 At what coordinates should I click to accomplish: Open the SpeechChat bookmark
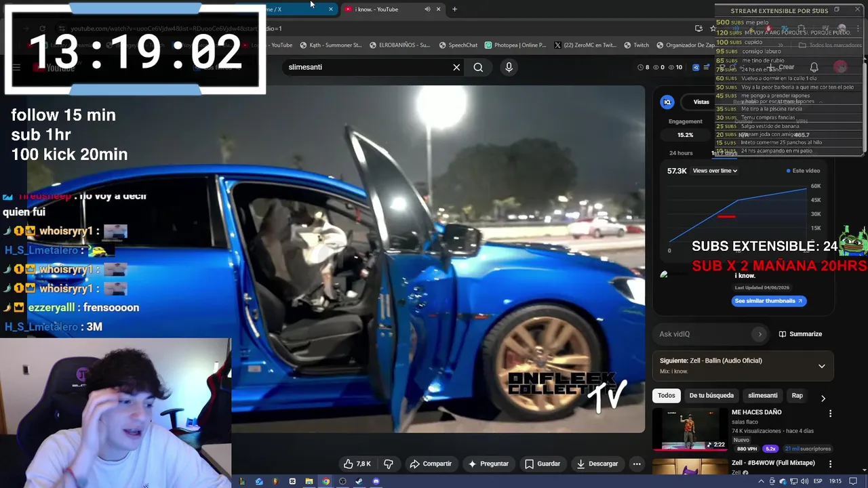point(458,45)
